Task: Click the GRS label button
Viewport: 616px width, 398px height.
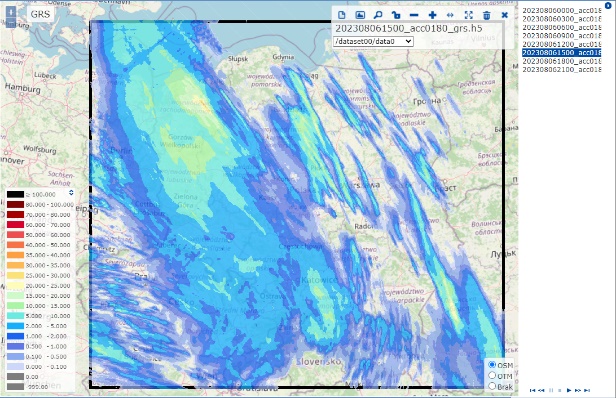Action: click(40, 14)
